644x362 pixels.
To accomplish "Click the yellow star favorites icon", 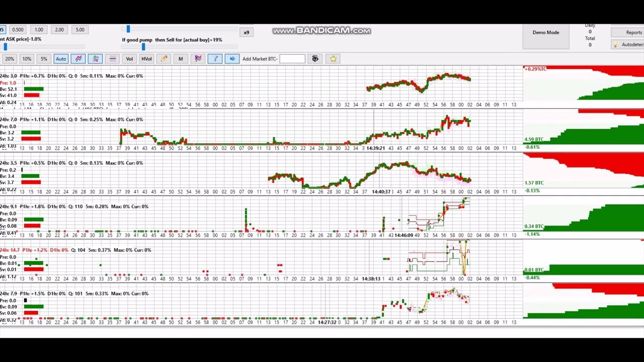I will point(333,59).
